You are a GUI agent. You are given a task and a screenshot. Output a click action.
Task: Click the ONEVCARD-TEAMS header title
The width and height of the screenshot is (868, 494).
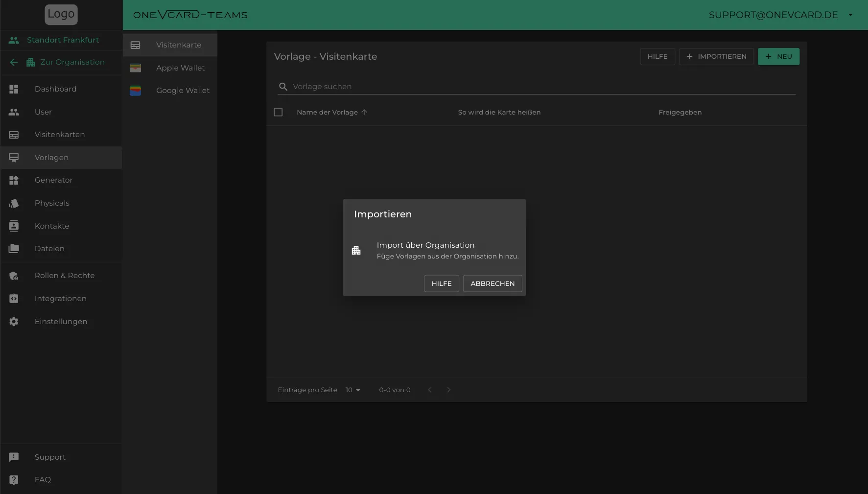click(190, 15)
